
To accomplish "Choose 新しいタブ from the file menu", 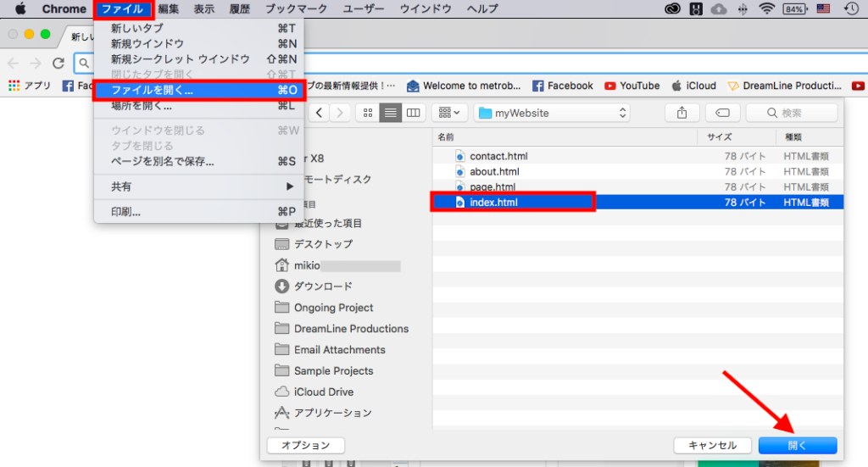I will tap(199, 28).
